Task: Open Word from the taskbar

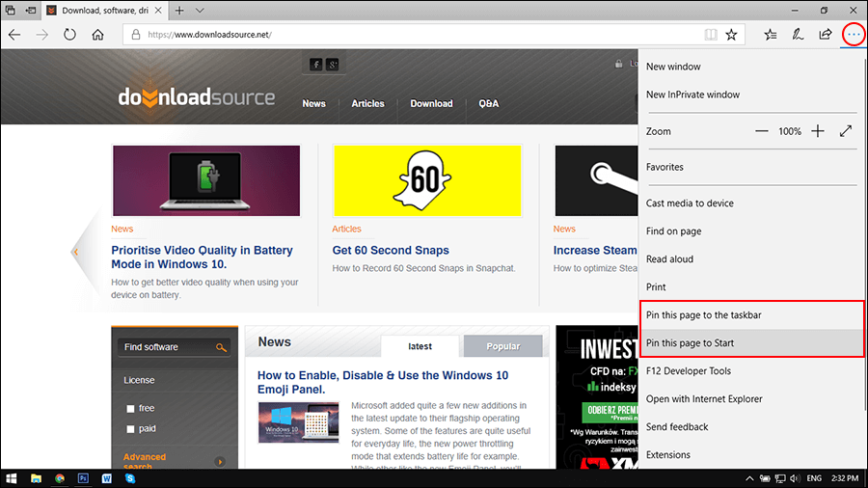Action: coord(106,478)
